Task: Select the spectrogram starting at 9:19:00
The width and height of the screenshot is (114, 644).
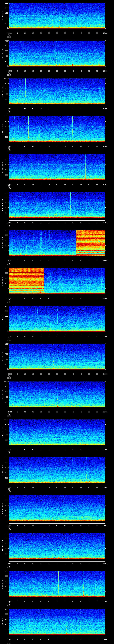Action: [57, 205]
